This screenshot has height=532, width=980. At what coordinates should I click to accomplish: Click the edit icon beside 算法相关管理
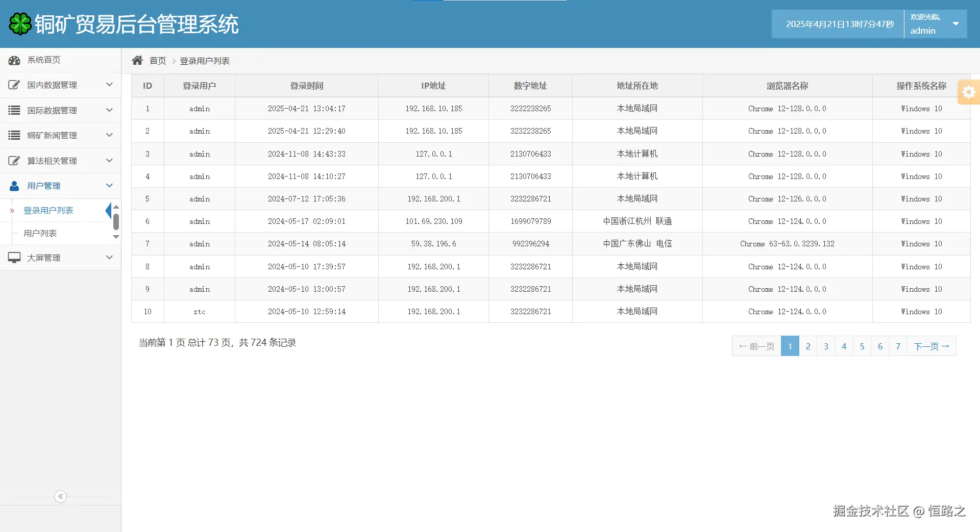[14, 161]
